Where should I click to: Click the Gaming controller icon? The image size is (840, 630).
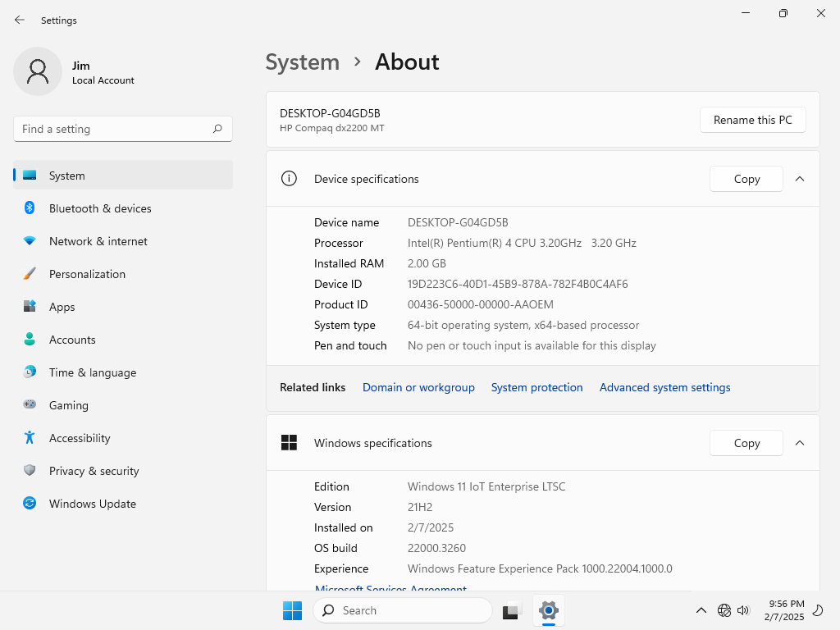click(x=30, y=404)
